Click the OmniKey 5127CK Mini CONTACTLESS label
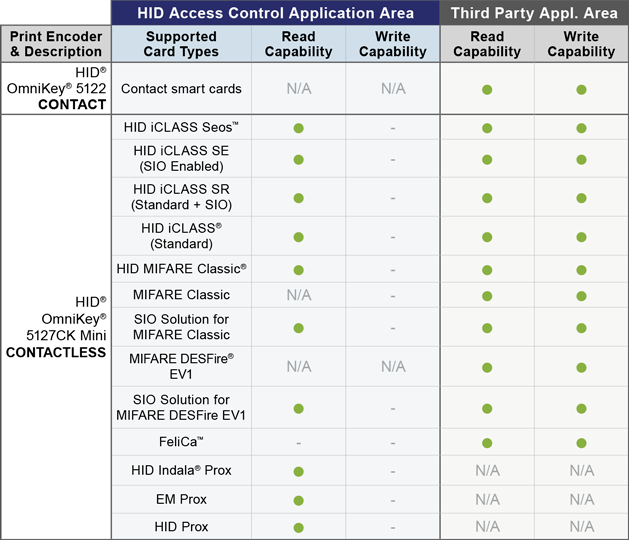This screenshot has height=540, width=629. tap(56, 327)
